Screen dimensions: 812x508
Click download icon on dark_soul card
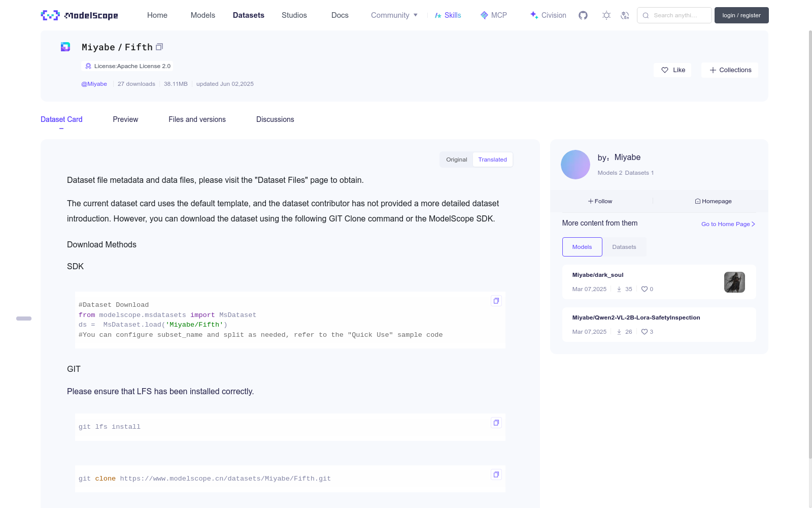pos(619,289)
